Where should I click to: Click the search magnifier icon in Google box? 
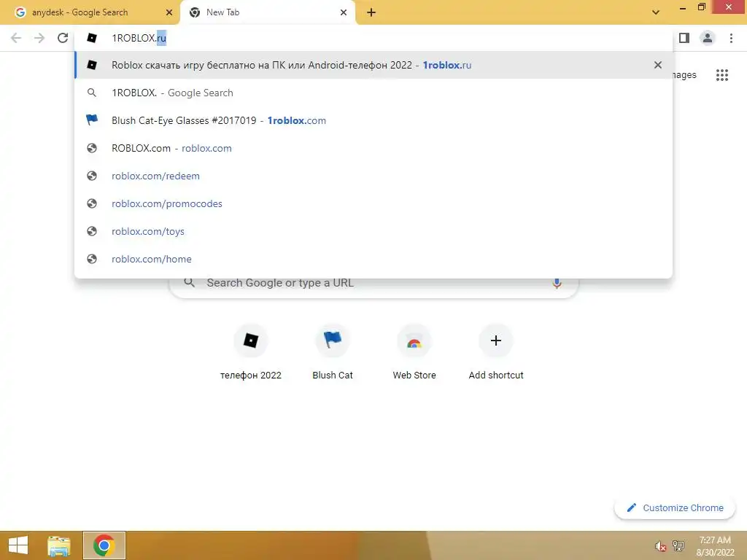click(x=189, y=282)
